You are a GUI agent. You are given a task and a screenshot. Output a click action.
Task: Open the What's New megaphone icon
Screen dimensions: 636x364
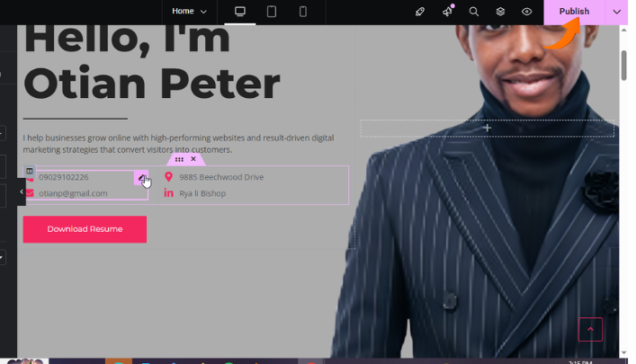tap(447, 12)
